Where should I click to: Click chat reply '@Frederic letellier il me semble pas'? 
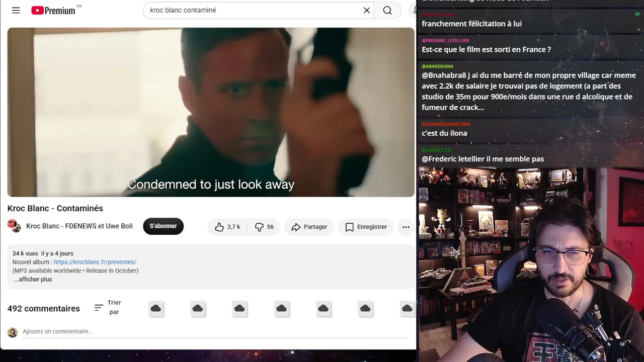[482, 159]
